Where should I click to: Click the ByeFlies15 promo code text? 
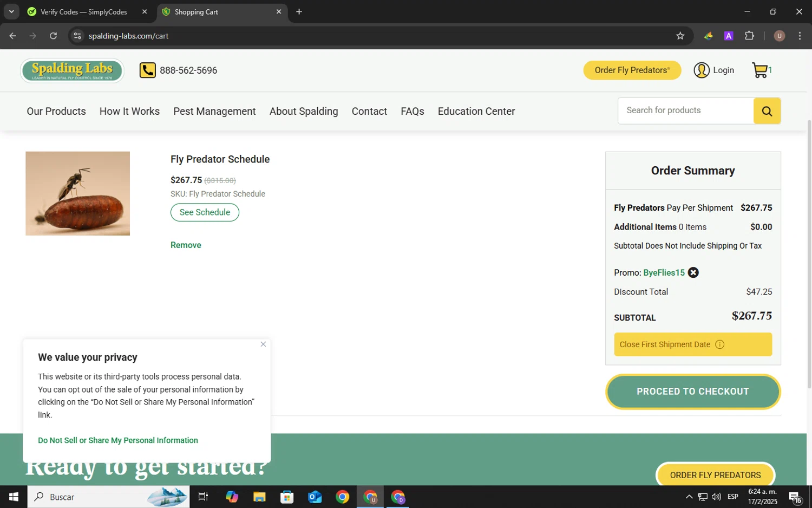pos(664,273)
